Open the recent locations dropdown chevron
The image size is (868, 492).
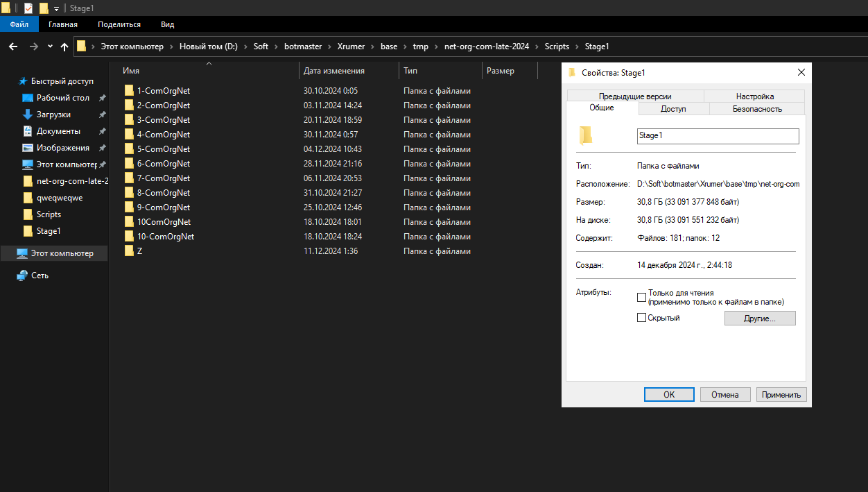50,46
